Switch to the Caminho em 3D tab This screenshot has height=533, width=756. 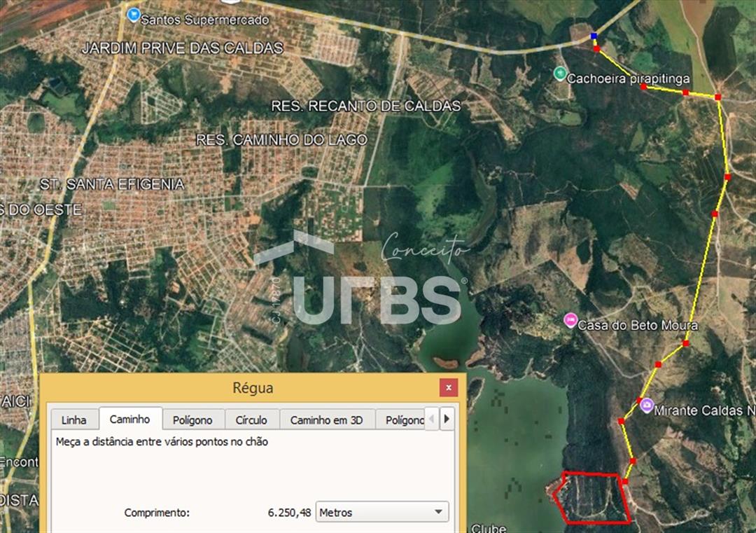[327, 420]
